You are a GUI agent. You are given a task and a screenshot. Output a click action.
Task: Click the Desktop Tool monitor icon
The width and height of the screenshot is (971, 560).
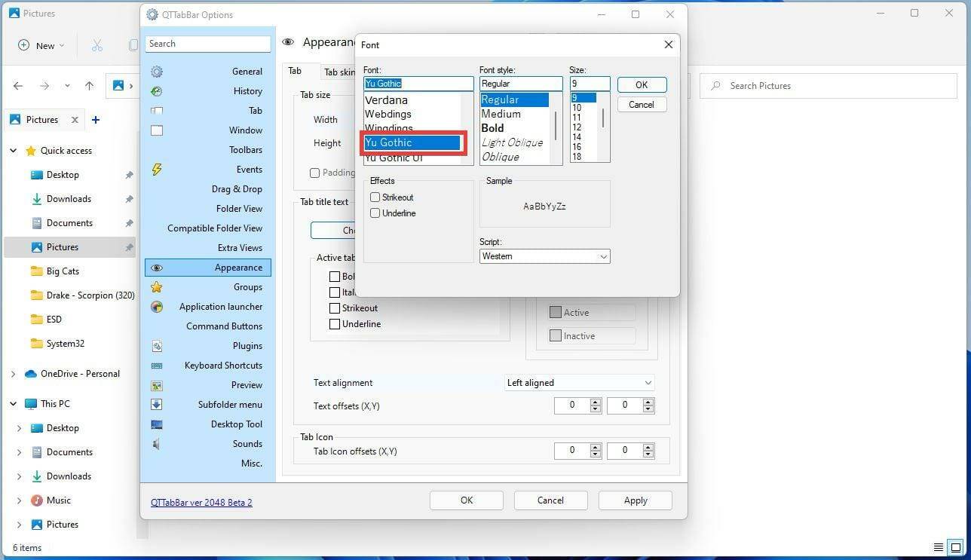(x=157, y=424)
